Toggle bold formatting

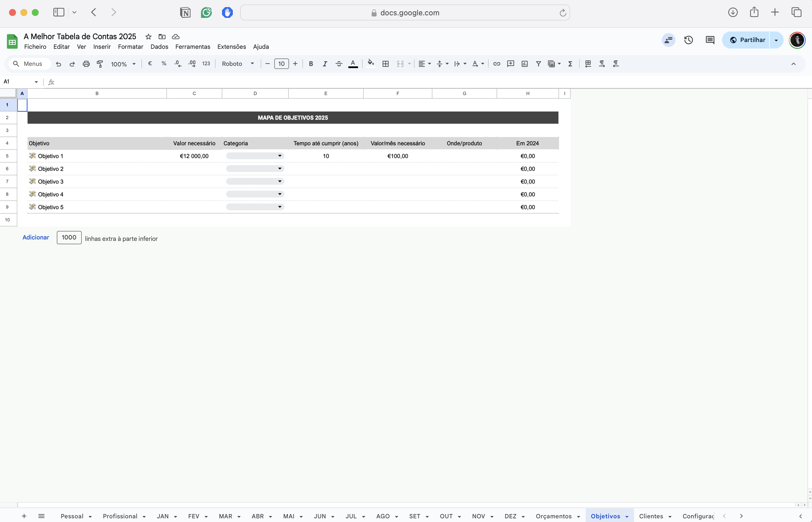[311, 64]
